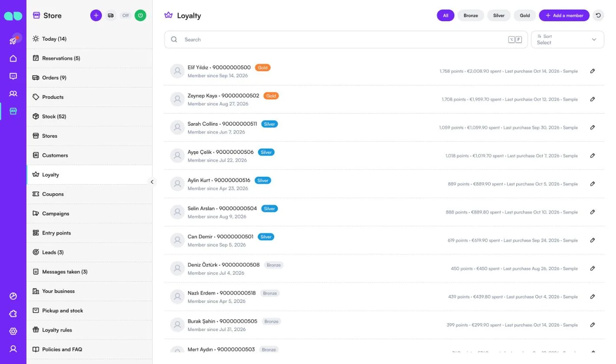Open the chat messages icon in rail

pyautogui.click(x=13, y=76)
